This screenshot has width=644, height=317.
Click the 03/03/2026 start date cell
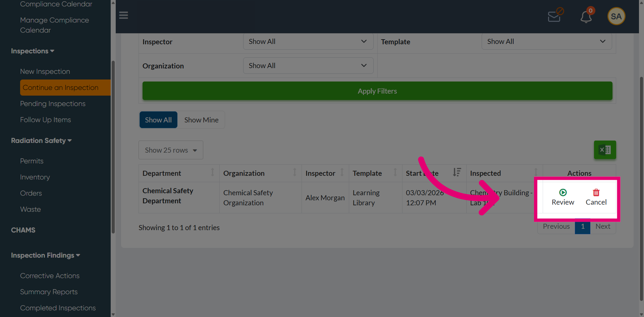pos(434,198)
